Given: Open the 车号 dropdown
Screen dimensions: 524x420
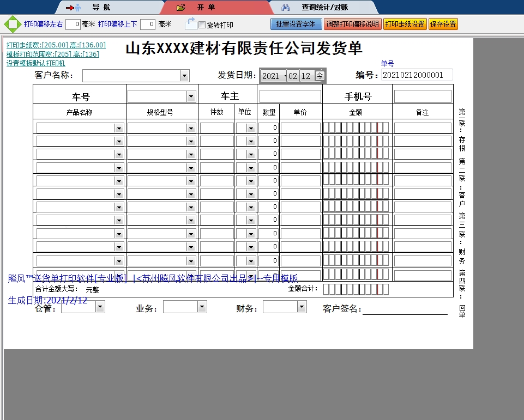Looking at the screenshot, I should click(x=191, y=95).
